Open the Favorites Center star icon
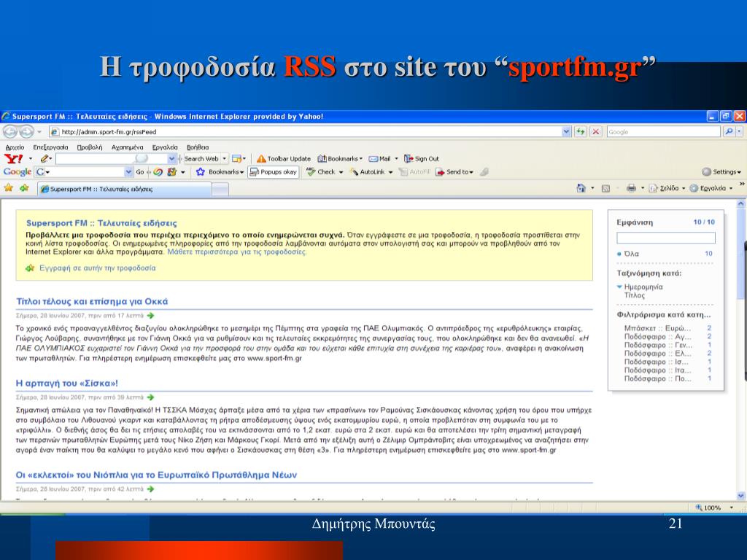 pyautogui.click(x=9, y=188)
